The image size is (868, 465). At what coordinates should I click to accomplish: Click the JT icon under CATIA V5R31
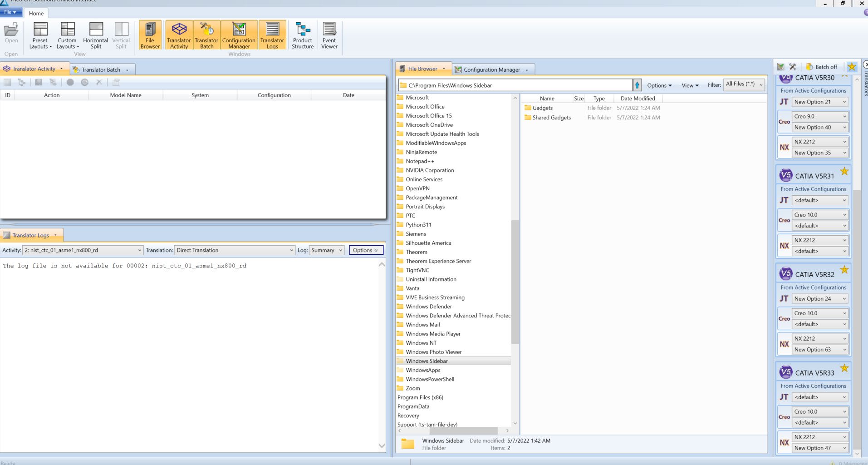tap(784, 200)
